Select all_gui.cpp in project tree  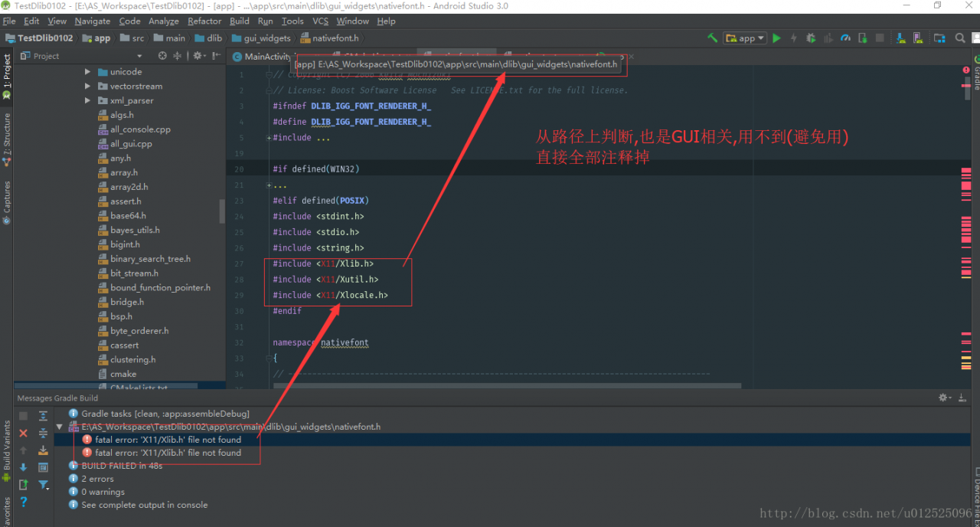[125, 143]
